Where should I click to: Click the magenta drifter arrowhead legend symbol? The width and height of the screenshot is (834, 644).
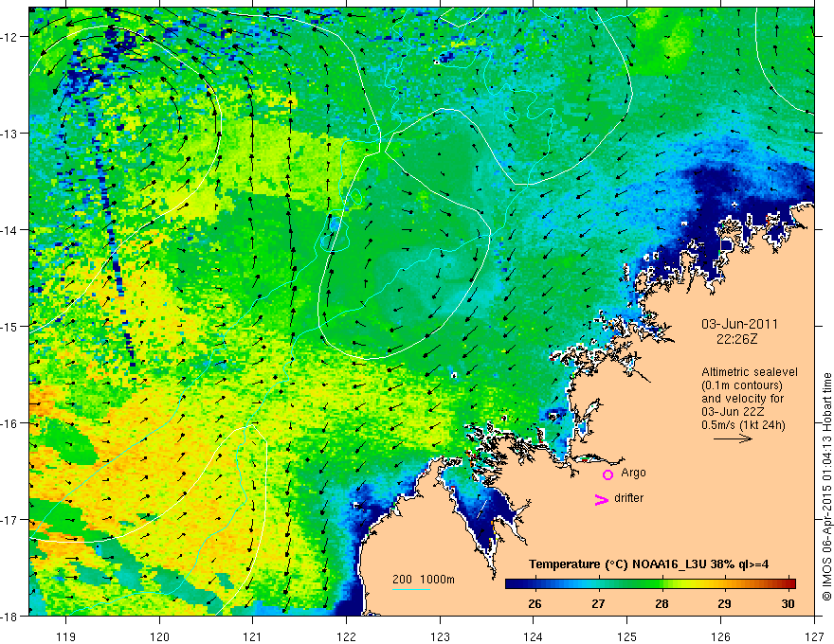click(601, 499)
